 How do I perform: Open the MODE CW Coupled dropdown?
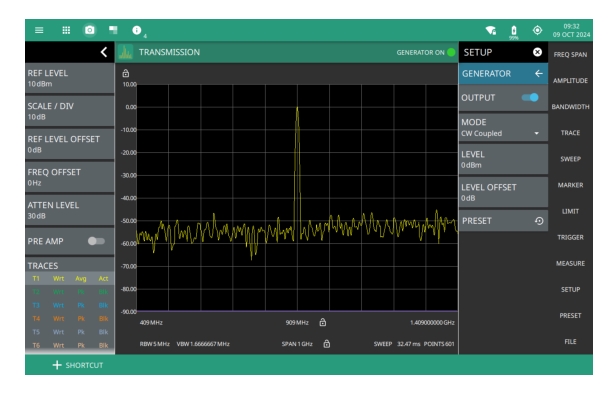click(503, 127)
